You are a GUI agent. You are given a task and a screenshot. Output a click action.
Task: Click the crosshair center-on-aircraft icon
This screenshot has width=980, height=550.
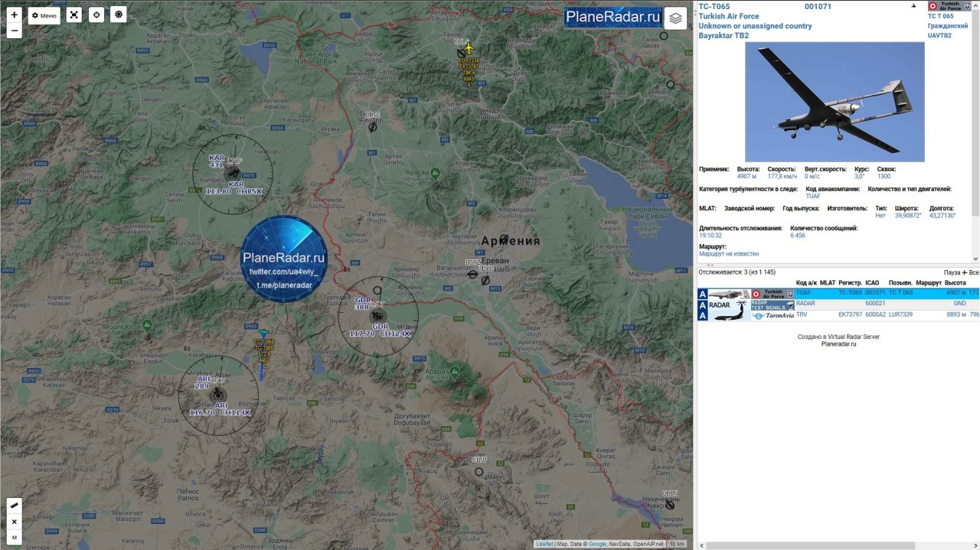point(96,15)
